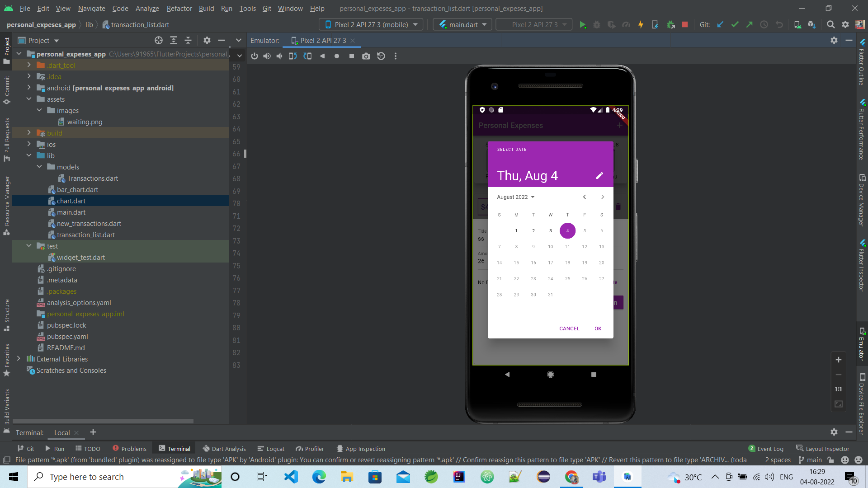Open the Build menu
Viewport: 868px width, 488px height.
pos(206,9)
